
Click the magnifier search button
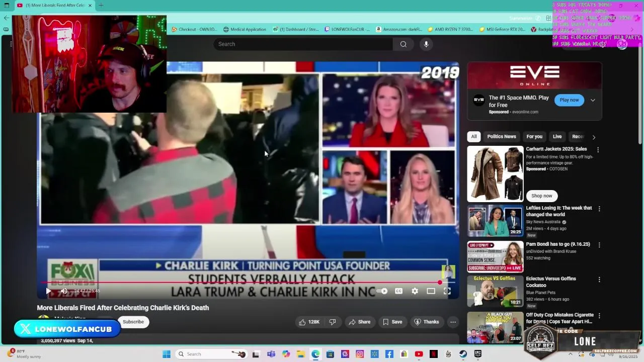[x=403, y=44]
